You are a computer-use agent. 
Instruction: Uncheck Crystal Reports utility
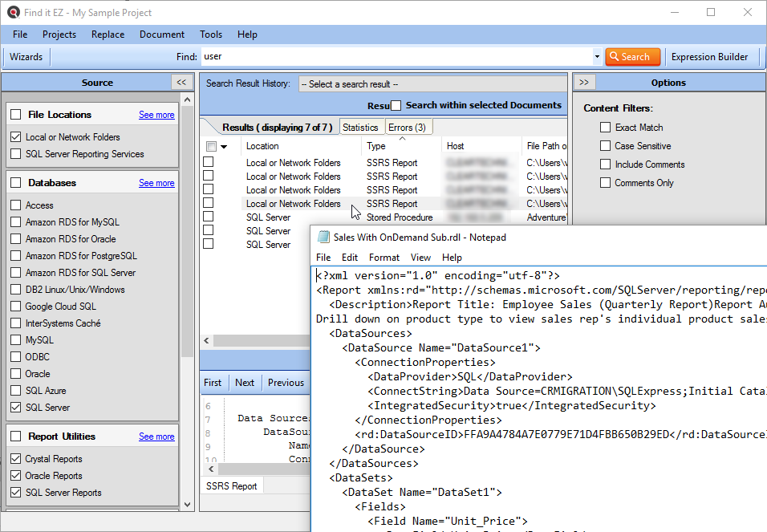coord(16,459)
